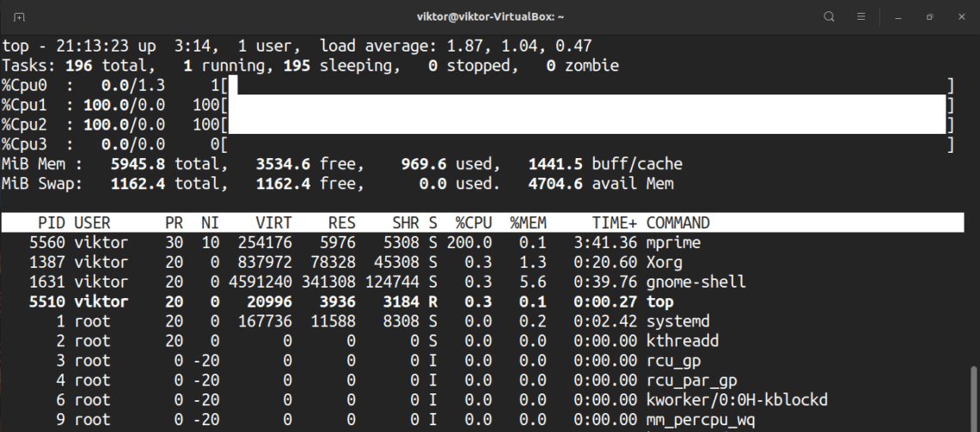Click the %Cpu1 usage bar
Screen dimensions: 980x432
coord(586,105)
